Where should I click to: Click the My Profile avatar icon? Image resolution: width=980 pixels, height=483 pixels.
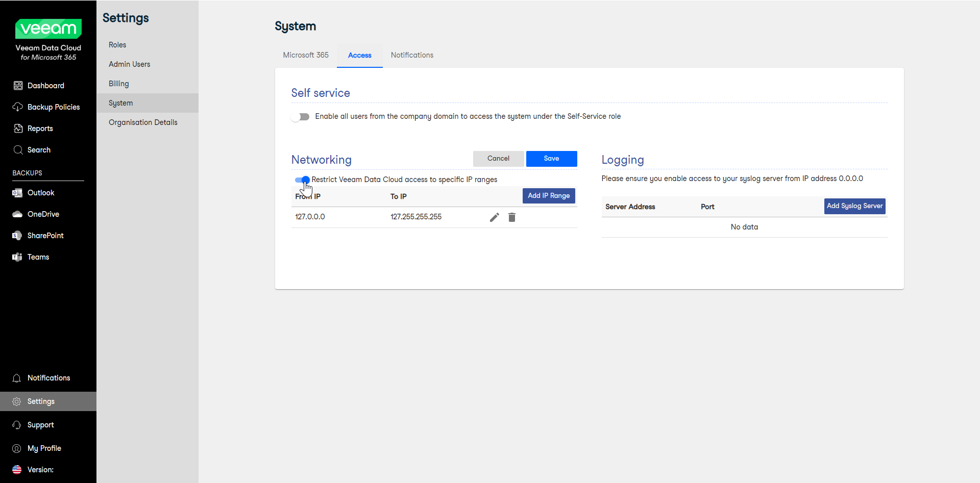pyautogui.click(x=17, y=448)
